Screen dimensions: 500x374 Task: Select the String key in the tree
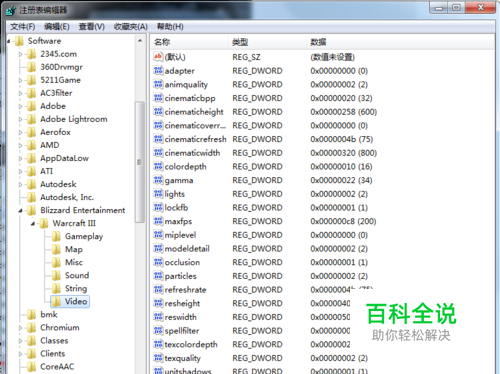click(x=76, y=288)
